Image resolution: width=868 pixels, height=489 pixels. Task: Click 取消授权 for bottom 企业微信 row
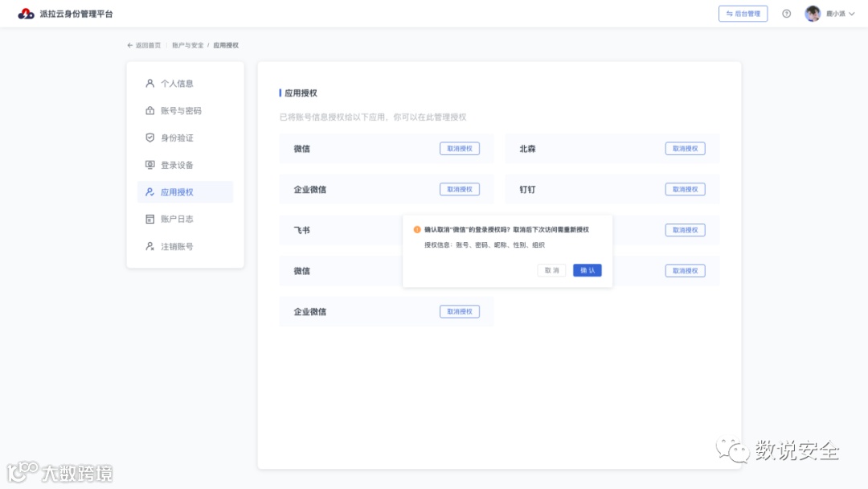point(460,312)
